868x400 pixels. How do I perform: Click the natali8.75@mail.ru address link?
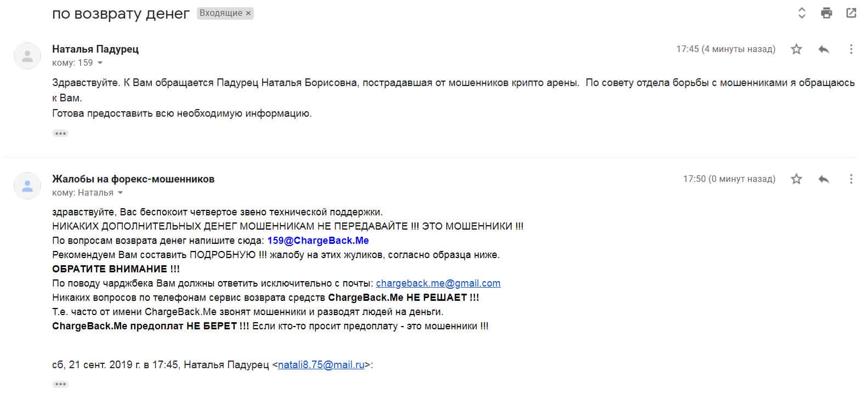click(x=321, y=365)
